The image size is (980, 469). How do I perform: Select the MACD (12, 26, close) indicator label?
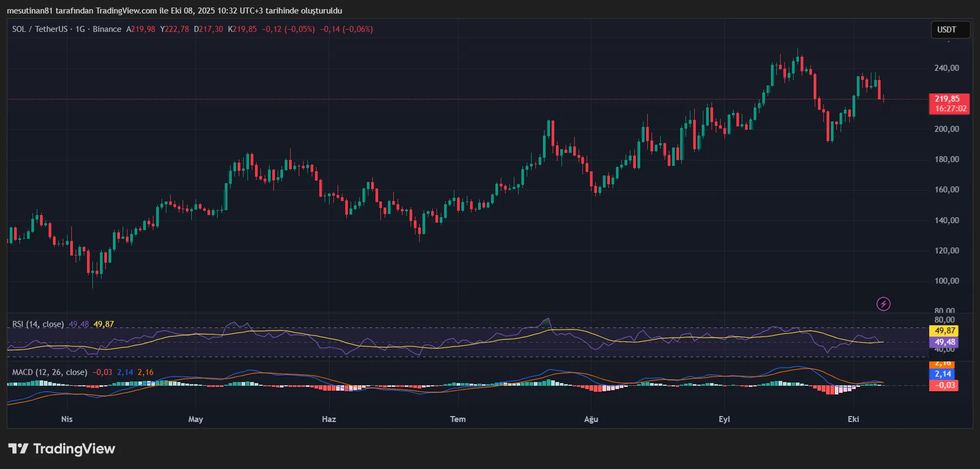[x=49, y=372]
